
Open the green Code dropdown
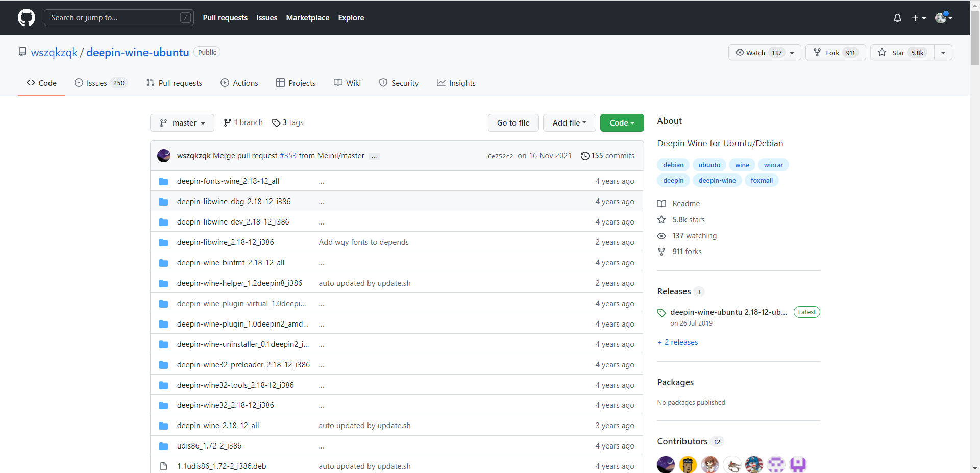click(622, 123)
